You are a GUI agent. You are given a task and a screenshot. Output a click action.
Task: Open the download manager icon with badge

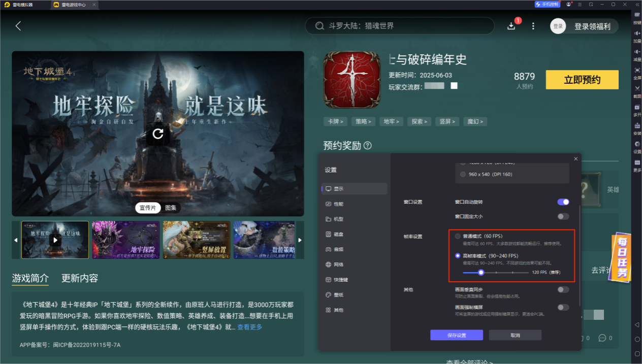[x=511, y=26]
